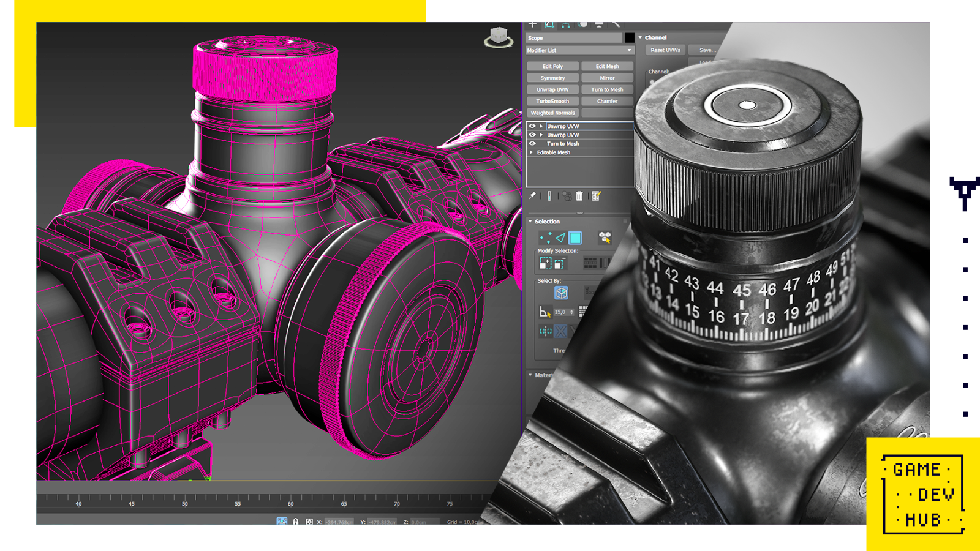This screenshot has width=980, height=551.
Task: Expand the second Unwrap UVW sub-objects
Action: [541, 135]
